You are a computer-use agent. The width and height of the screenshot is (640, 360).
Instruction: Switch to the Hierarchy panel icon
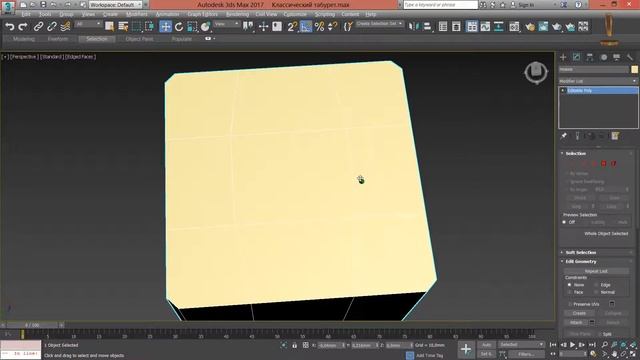[590, 57]
